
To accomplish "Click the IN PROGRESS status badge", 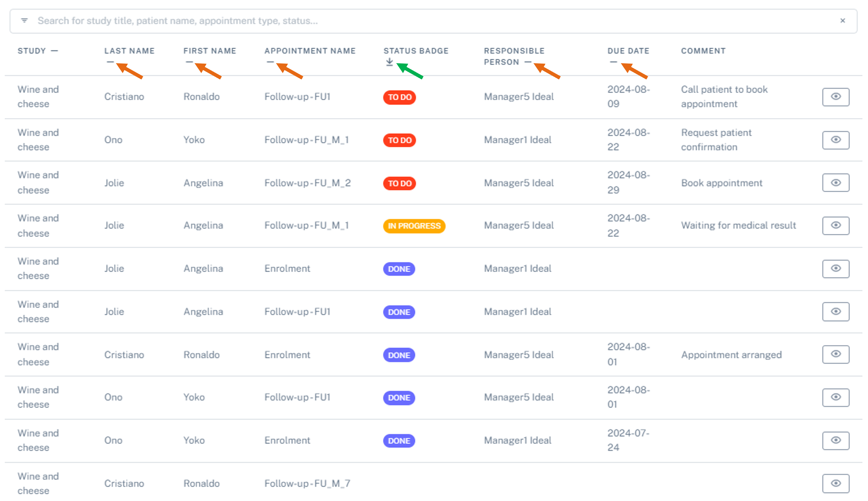I will (414, 226).
